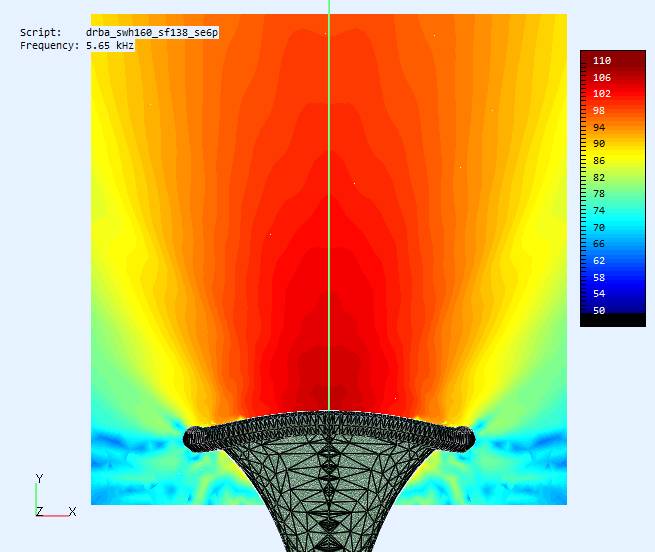Click the 94 legend label
Viewport: 655px width, 552px height.
[x=599, y=127]
